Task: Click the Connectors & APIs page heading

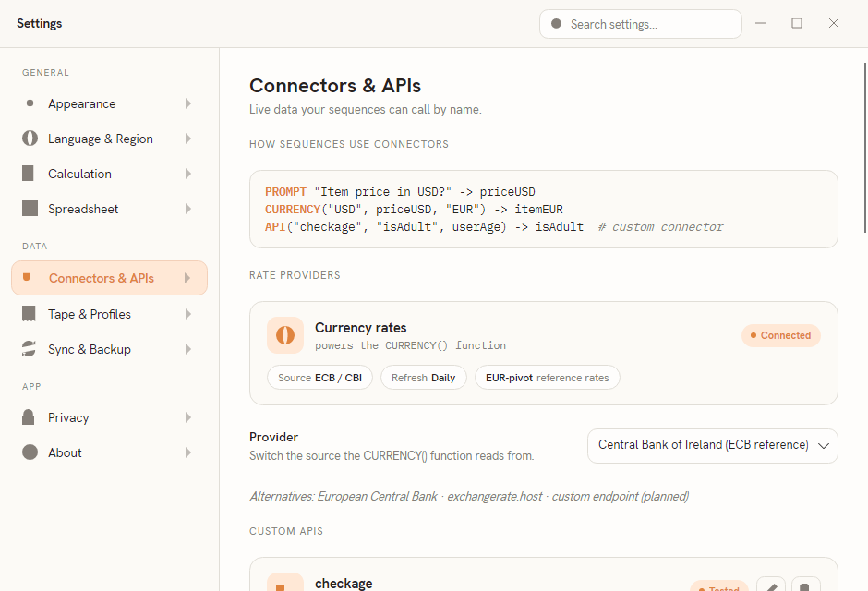Action: 335,86
